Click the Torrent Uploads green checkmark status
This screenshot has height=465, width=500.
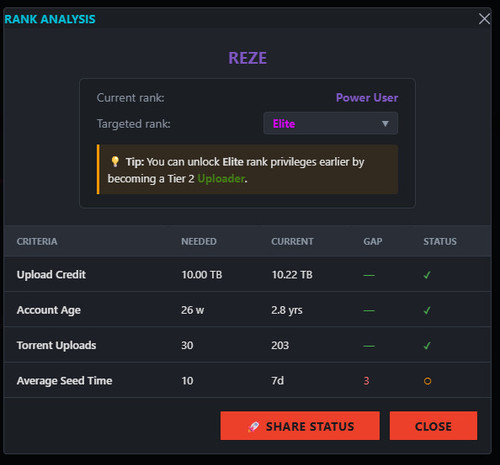click(x=427, y=346)
